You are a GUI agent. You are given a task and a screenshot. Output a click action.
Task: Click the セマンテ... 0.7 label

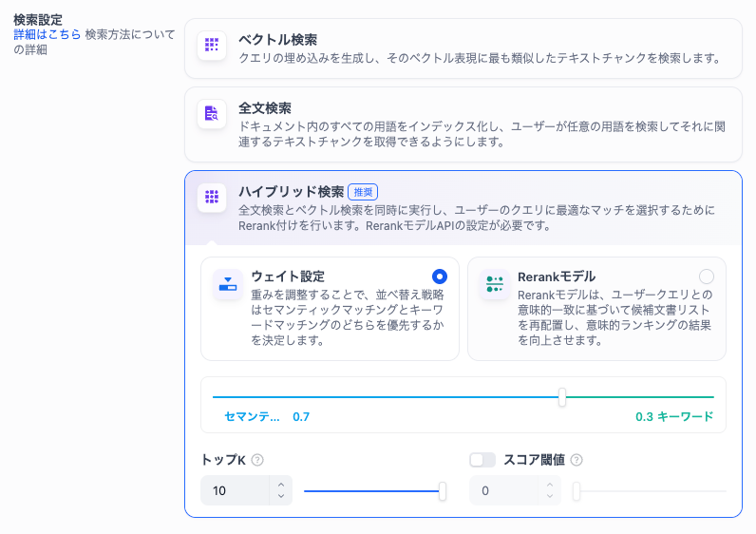[x=267, y=417]
